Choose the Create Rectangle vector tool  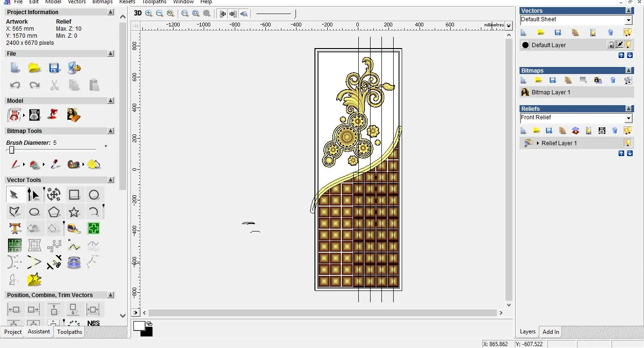point(74,194)
